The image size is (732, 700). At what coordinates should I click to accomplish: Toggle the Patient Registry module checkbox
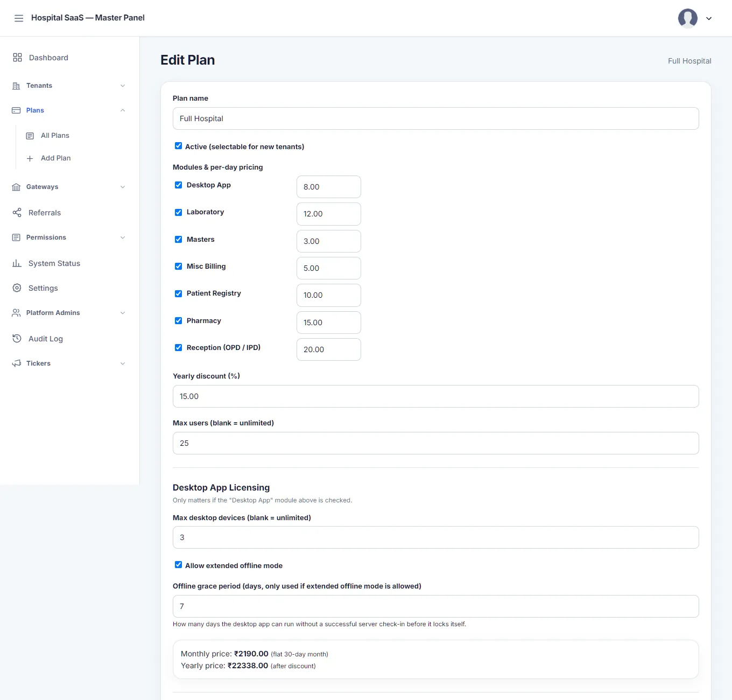[x=178, y=293]
